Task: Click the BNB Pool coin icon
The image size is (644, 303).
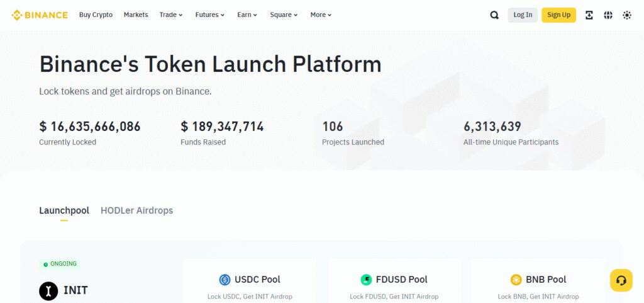Action: [516, 280]
